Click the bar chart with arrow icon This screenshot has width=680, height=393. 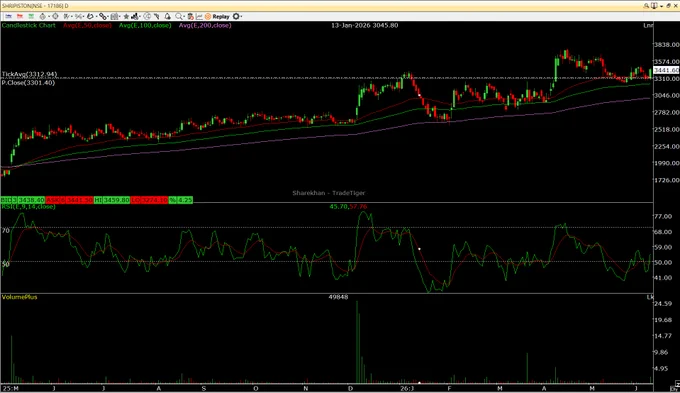pos(135,16)
